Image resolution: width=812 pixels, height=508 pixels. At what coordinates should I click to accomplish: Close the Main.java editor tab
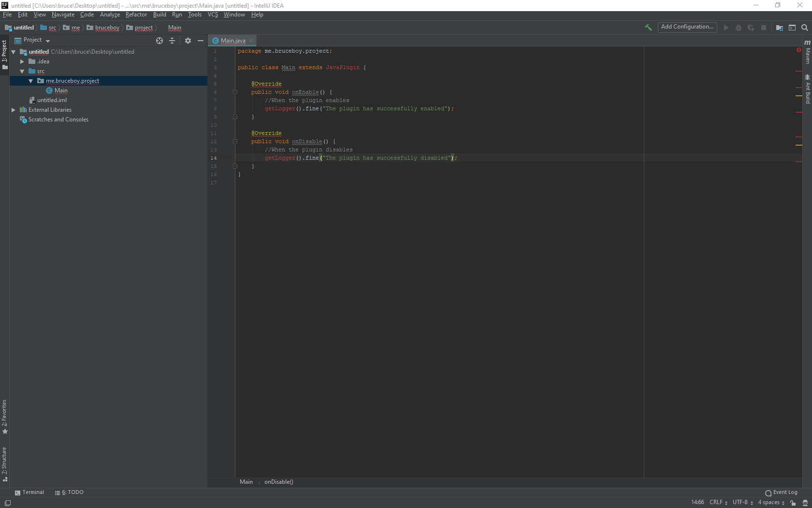[x=251, y=41]
